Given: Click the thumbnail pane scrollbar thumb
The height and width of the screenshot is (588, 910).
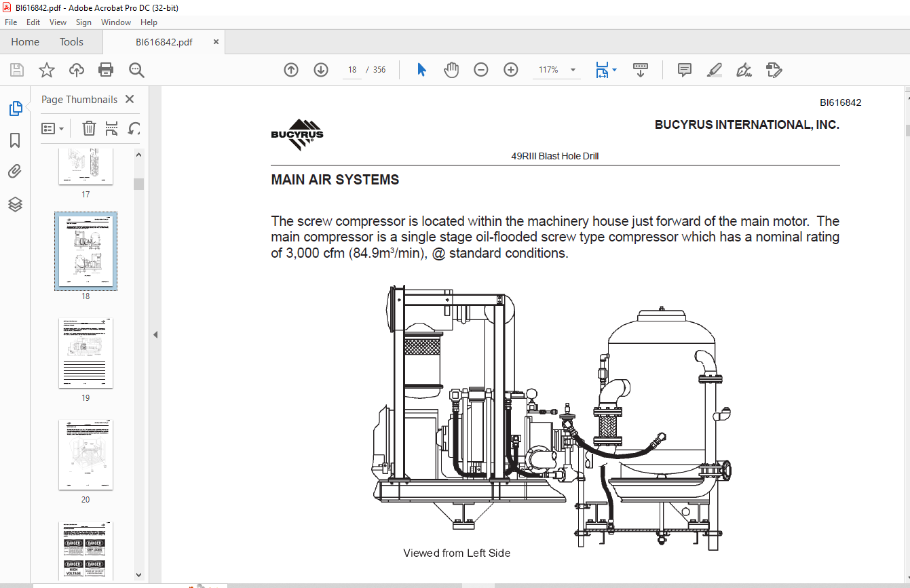Looking at the screenshot, I should pos(138,184).
